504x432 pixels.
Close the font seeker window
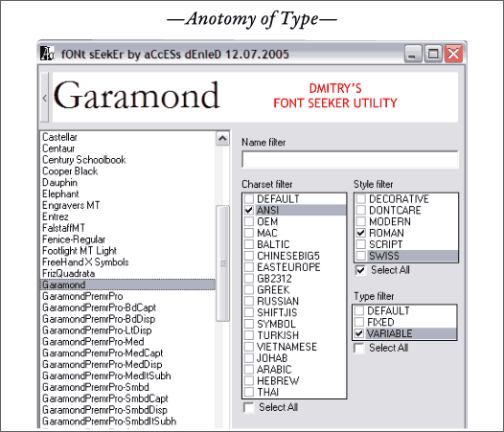453,54
